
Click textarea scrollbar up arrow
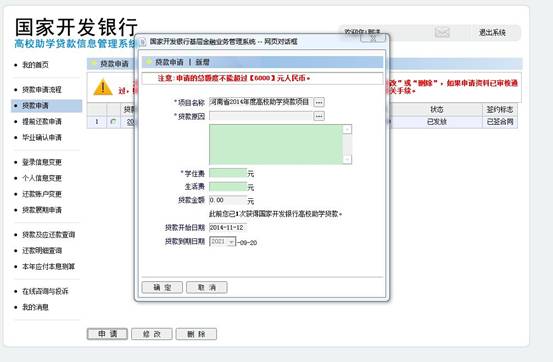click(x=347, y=129)
